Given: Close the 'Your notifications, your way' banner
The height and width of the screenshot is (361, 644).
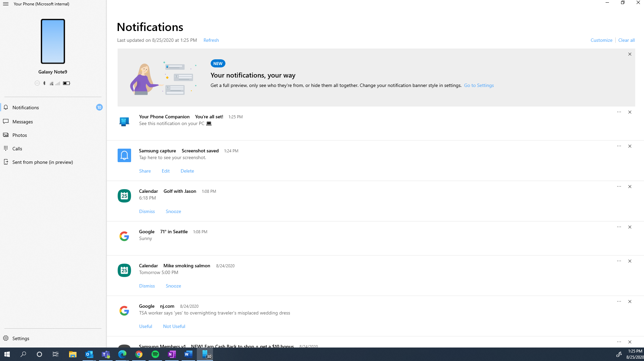Looking at the screenshot, I should pos(630,54).
